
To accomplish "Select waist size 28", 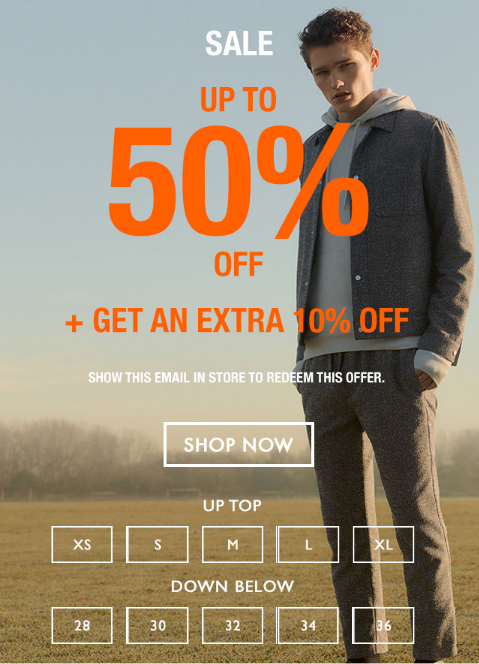I will tap(82, 625).
